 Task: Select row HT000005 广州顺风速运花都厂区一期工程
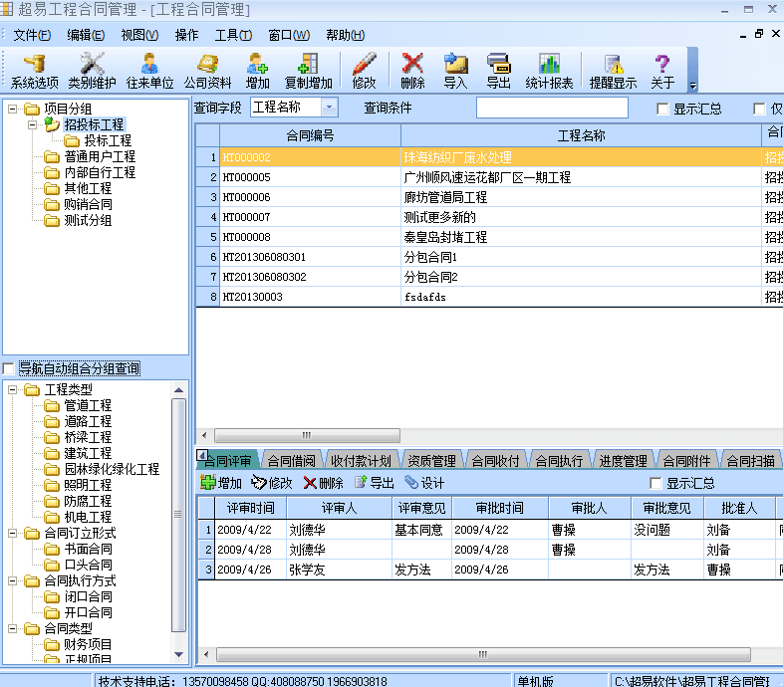pyautogui.click(x=489, y=177)
